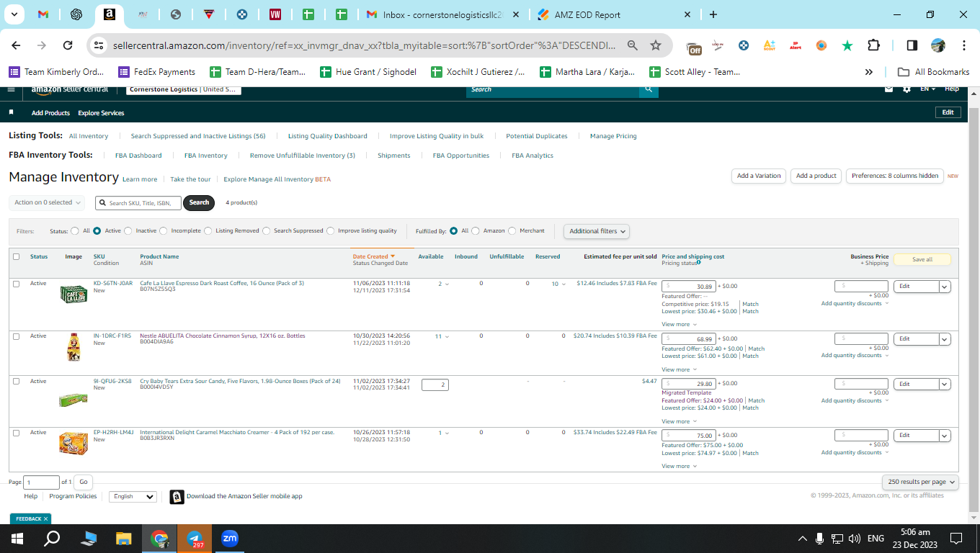Screen dimensions: 980x553
Task: Check the select-all checkbox in table header
Action: 17,256
